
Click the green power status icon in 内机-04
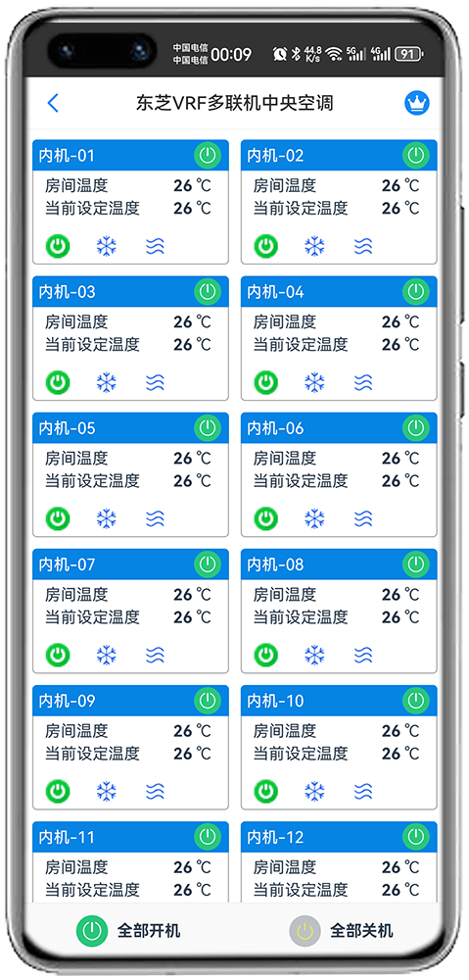pos(266,382)
